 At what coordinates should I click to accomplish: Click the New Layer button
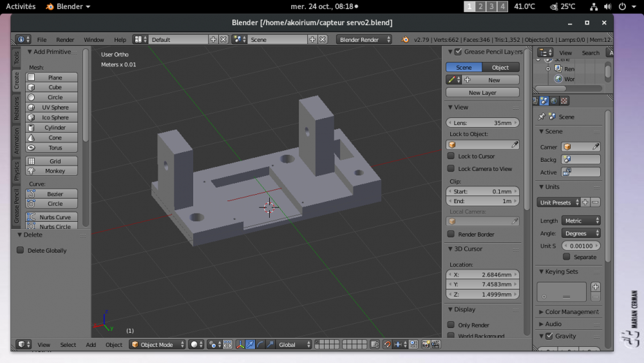[482, 93]
